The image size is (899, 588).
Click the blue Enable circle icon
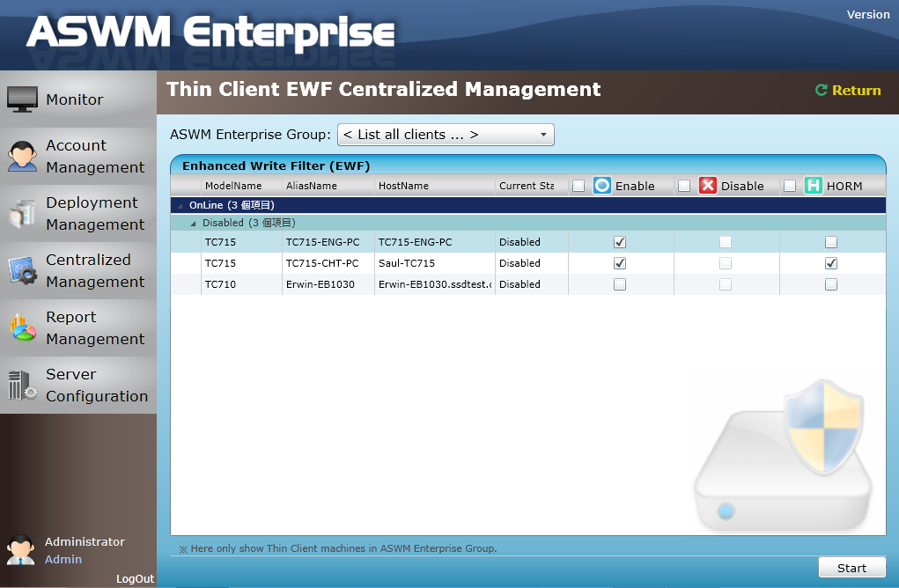602,186
